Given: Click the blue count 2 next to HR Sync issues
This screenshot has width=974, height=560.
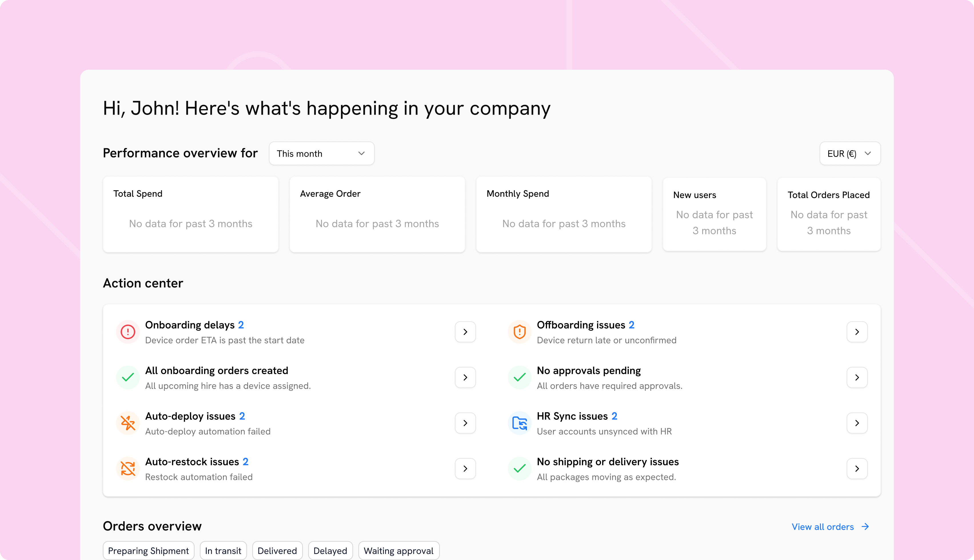Looking at the screenshot, I should 614,416.
